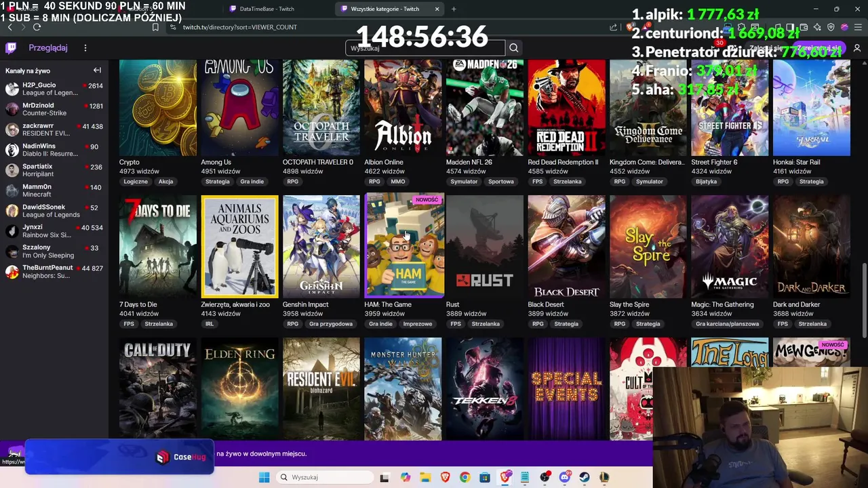This screenshot has width=868, height=488.
Task: Open the Twitch home logo
Action: click(11, 48)
